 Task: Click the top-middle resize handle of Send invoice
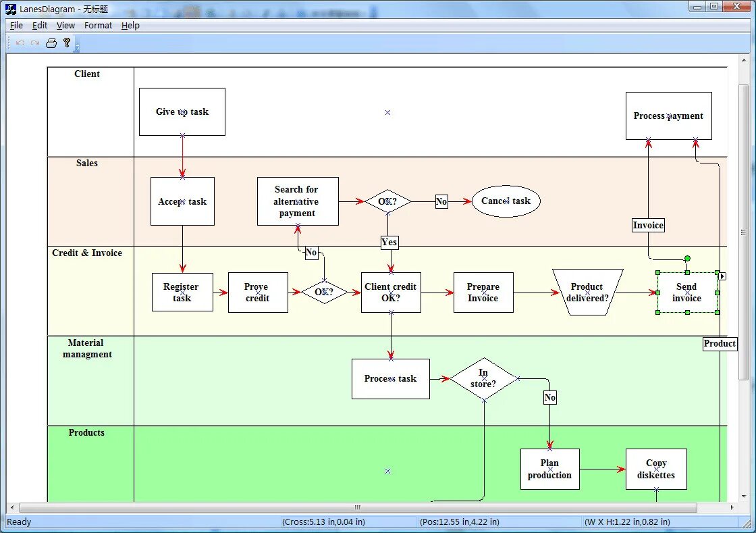coord(688,272)
